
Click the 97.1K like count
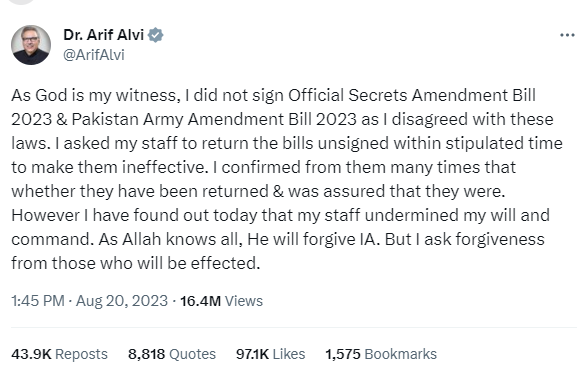pos(252,354)
